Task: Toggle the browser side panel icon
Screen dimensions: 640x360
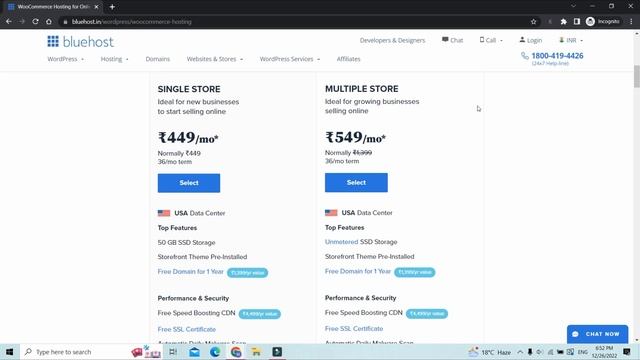Action: pos(577,22)
